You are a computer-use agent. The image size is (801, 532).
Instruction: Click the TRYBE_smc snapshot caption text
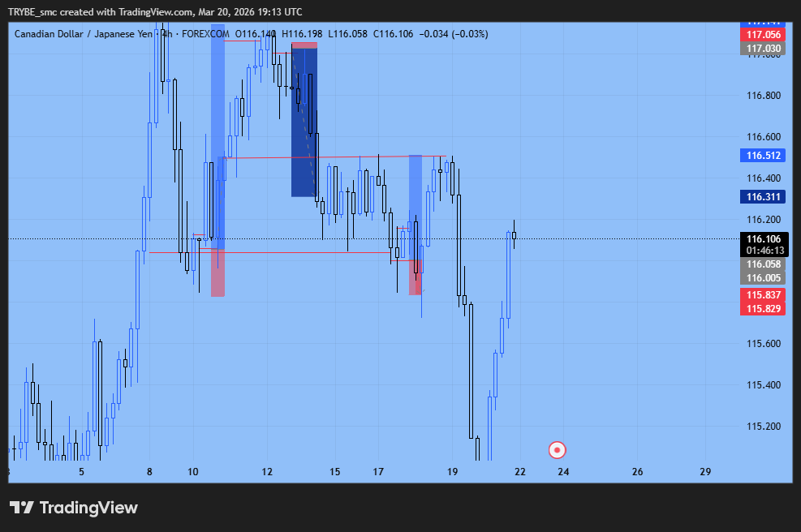coord(155,11)
